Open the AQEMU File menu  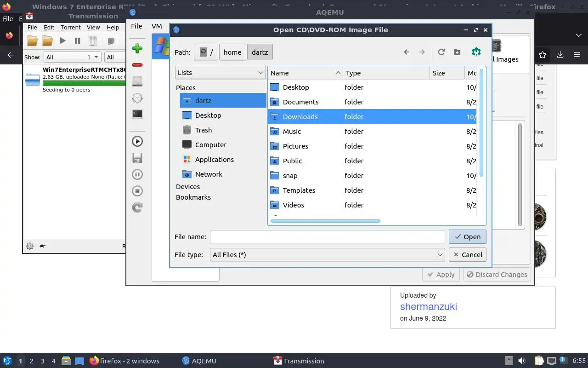click(136, 26)
